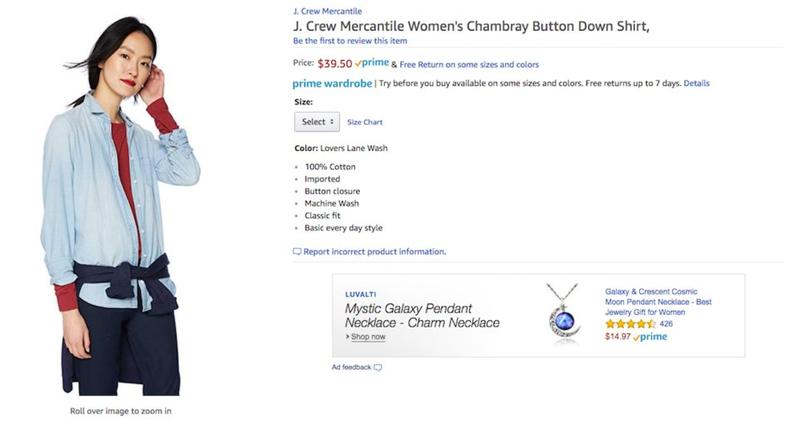Open the Size Chart link
Image resolution: width=800 pixels, height=430 pixels.
[365, 122]
